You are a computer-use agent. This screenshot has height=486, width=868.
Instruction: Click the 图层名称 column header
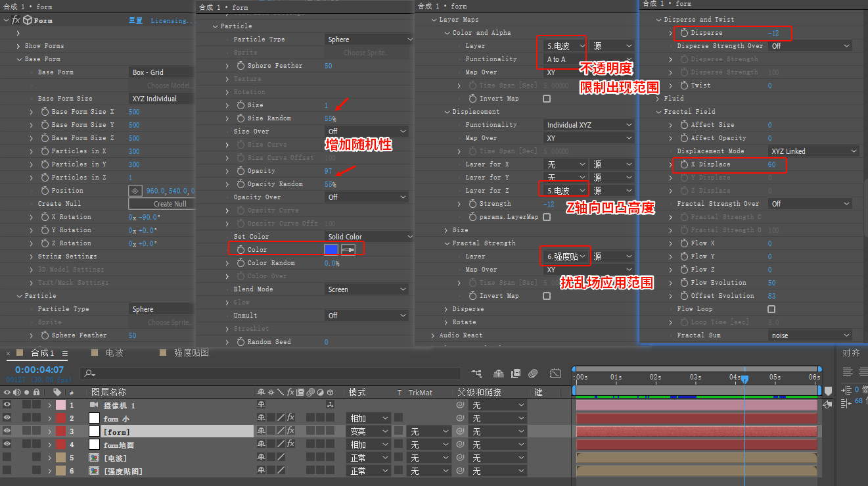pyautogui.click(x=108, y=393)
